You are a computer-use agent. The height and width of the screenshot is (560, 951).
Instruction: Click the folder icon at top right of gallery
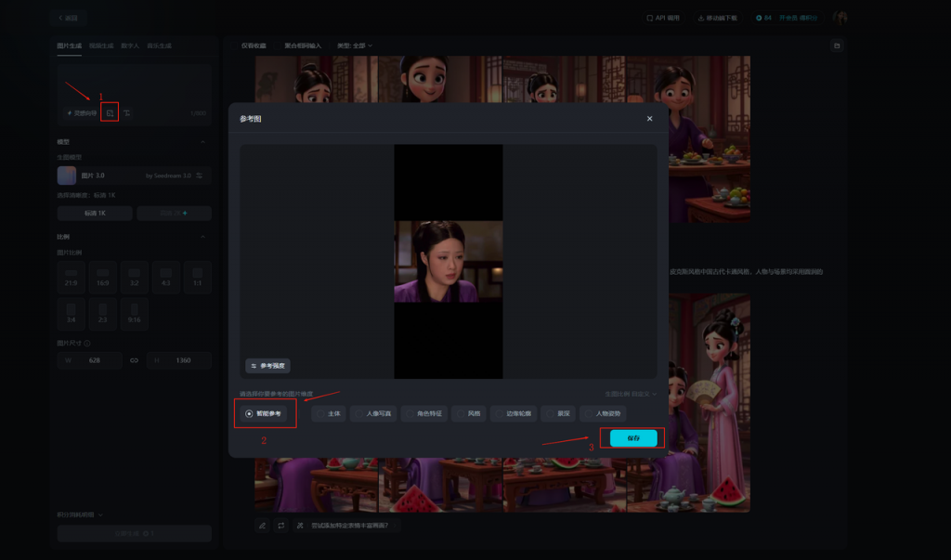pyautogui.click(x=837, y=46)
